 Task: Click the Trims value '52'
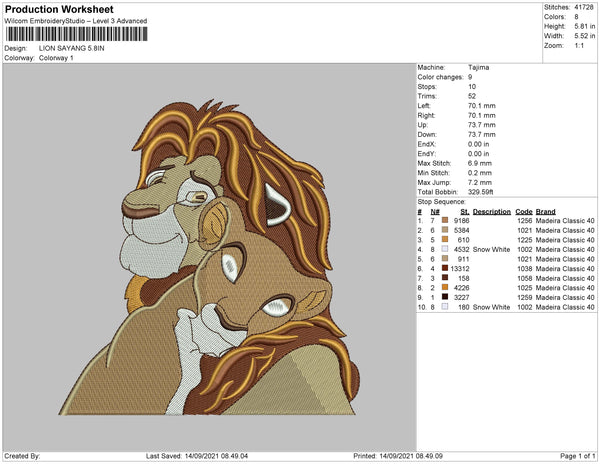472,96
